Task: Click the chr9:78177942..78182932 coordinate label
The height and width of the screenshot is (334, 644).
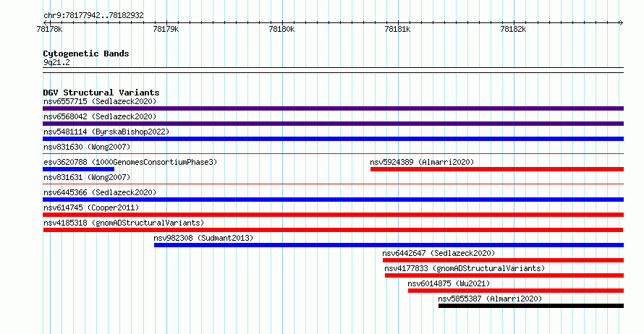Action: (x=93, y=16)
